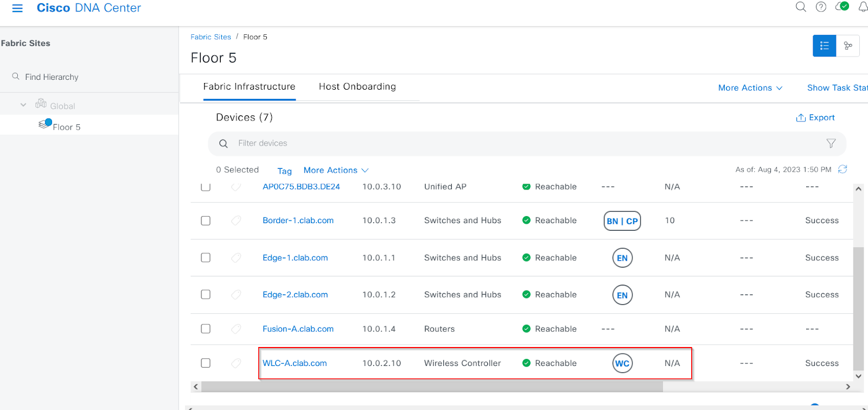
Task: Click the WC badge for WLC-A
Action: (x=622, y=363)
